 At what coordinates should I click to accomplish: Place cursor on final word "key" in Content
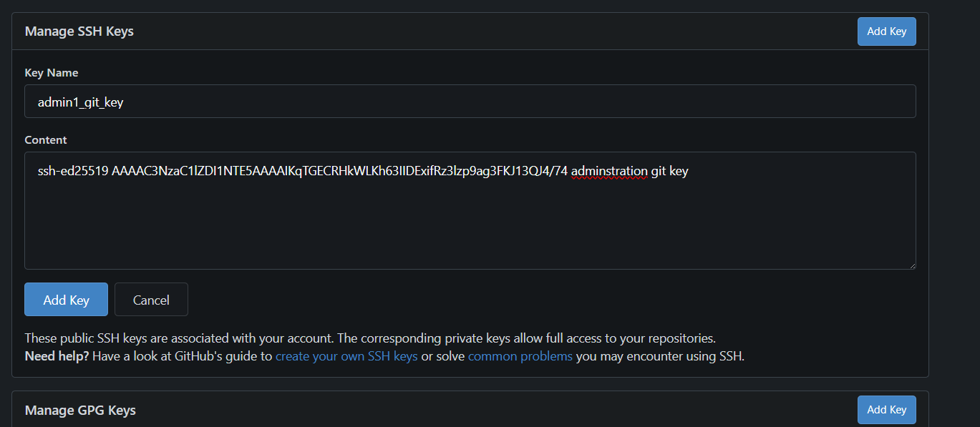679,172
